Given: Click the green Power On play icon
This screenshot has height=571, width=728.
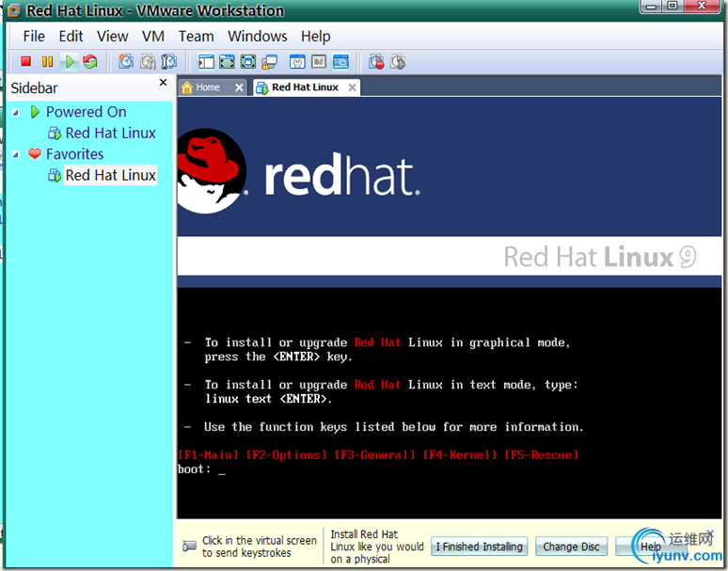Looking at the screenshot, I should coord(70,61).
